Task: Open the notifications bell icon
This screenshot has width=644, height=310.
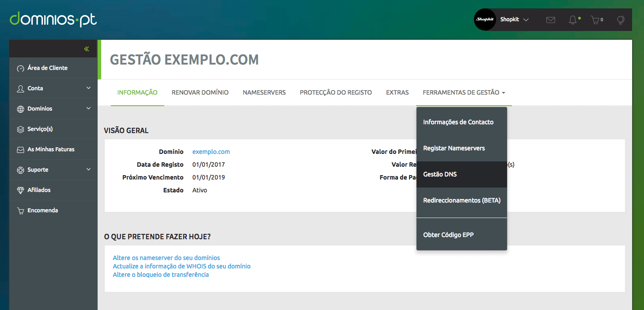Action: click(x=573, y=20)
